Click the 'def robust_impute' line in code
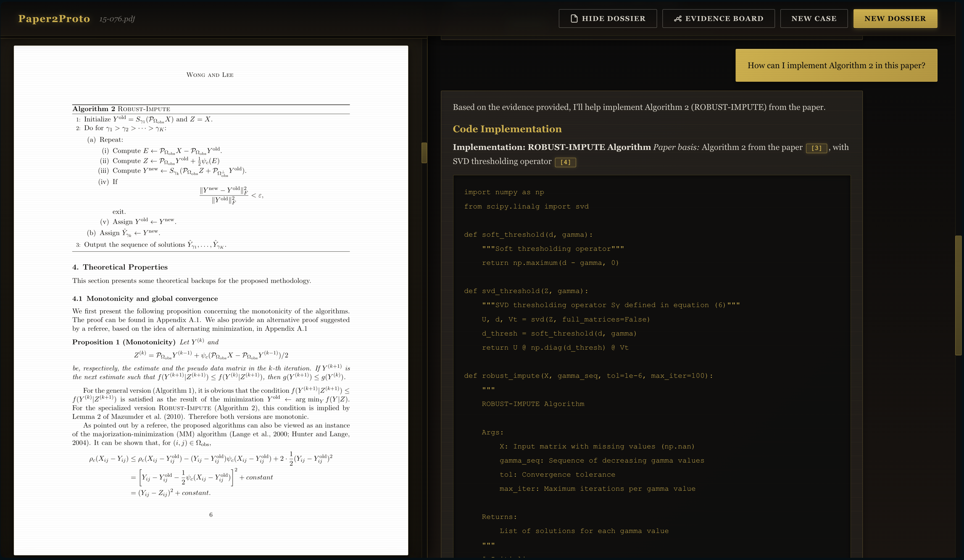The image size is (964, 560). (x=588, y=376)
